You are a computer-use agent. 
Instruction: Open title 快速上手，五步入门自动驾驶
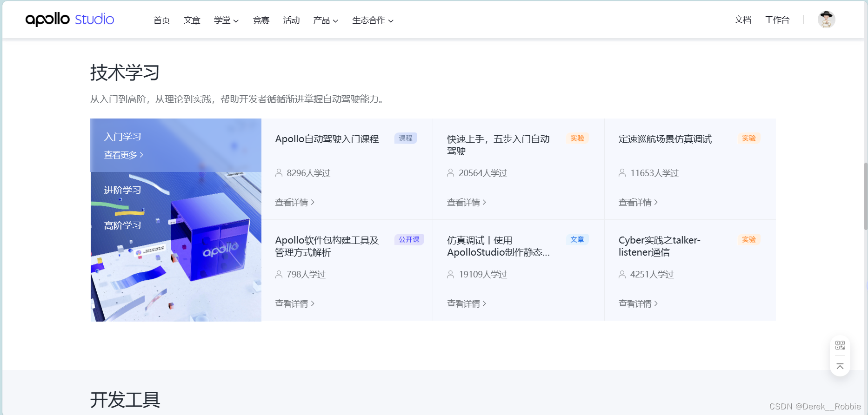(499, 145)
